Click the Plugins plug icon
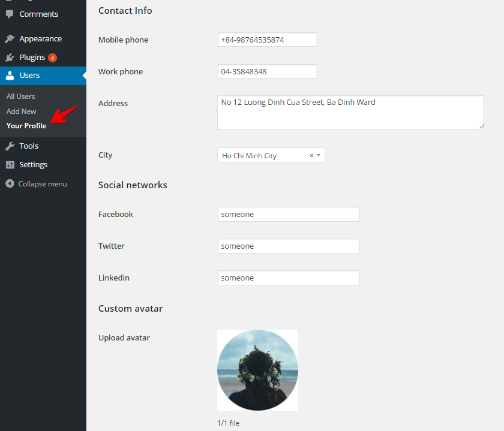504x431 pixels. (10, 58)
